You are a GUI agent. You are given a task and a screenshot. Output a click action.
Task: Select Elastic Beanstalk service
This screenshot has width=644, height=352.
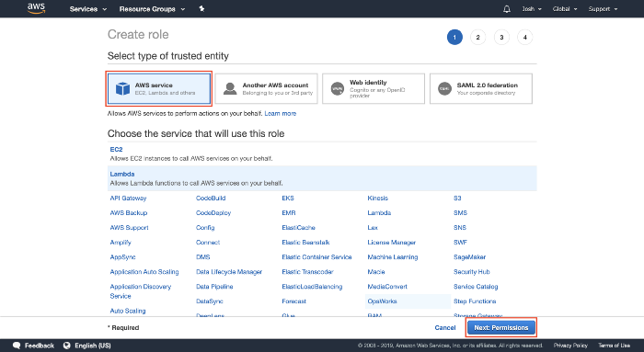(305, 243)
